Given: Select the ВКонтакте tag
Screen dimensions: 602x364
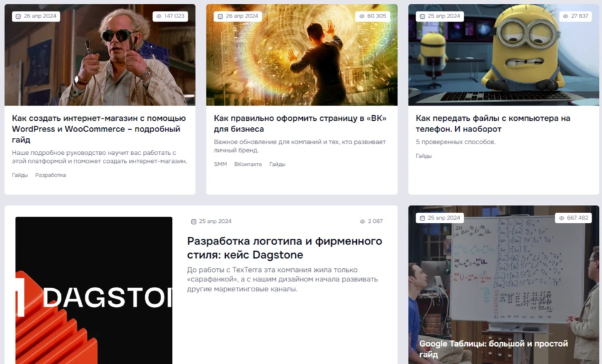Looking at the screenshot, I should (248, 164).
